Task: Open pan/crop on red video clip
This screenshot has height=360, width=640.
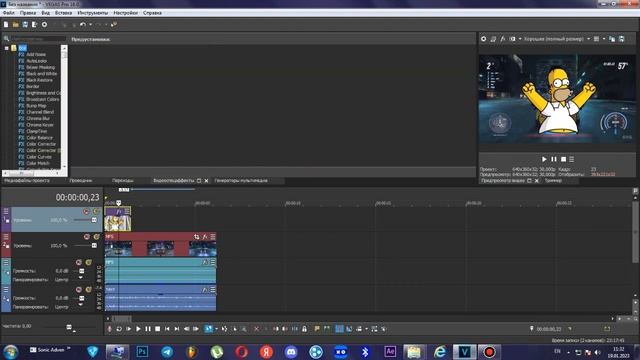Action: point(197,237)
